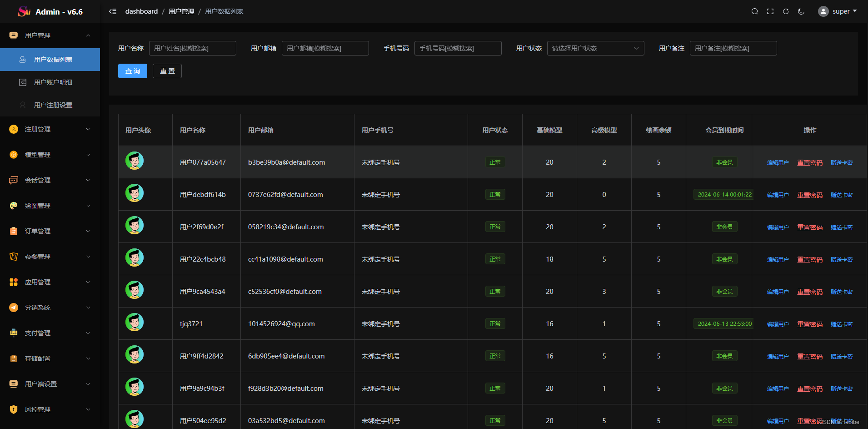This screenshot has height=429, width=868.
Task: Click the 基础模型 column header
Action: coord(549,130)
